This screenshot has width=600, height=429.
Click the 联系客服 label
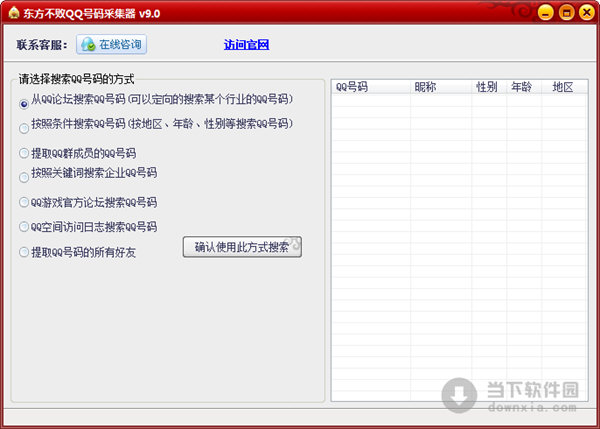tap(42, 45)
